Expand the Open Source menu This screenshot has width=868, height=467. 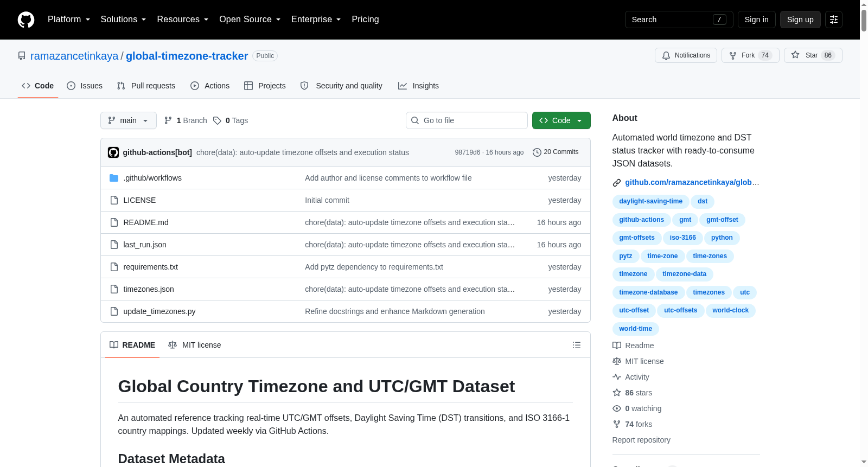(x=250, y=20)
